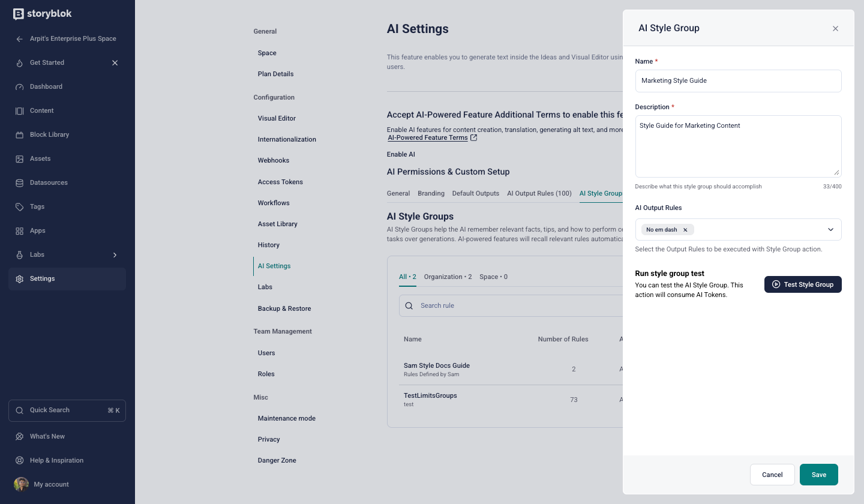Click the Datasources database icon
The image size is (864, 504).
19,183
